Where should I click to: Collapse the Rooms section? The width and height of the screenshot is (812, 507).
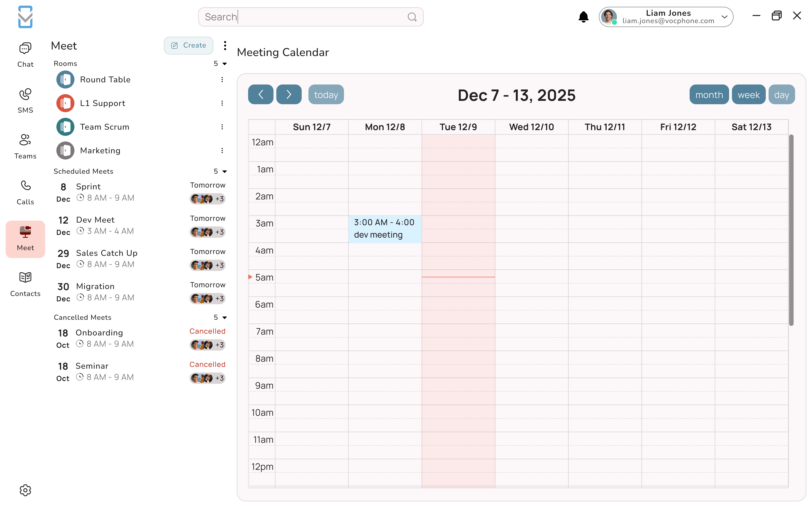pyautogui.click(x=224, y=64)
